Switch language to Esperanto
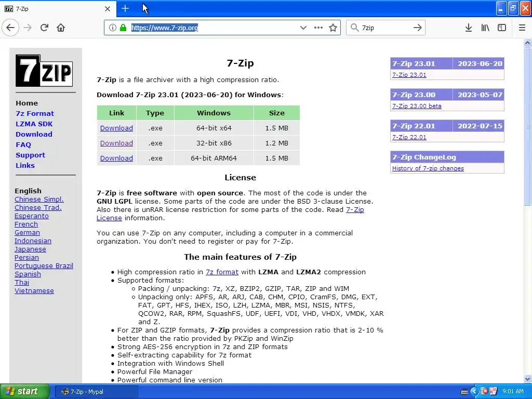Viewport: 532px width, 399px height. (32, 216)
